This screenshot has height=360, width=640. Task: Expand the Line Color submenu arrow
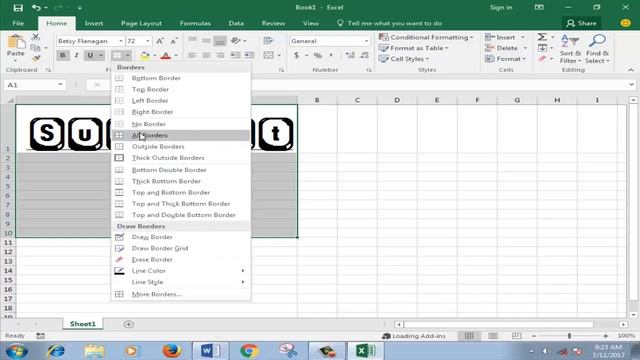[x=243, y=271]
